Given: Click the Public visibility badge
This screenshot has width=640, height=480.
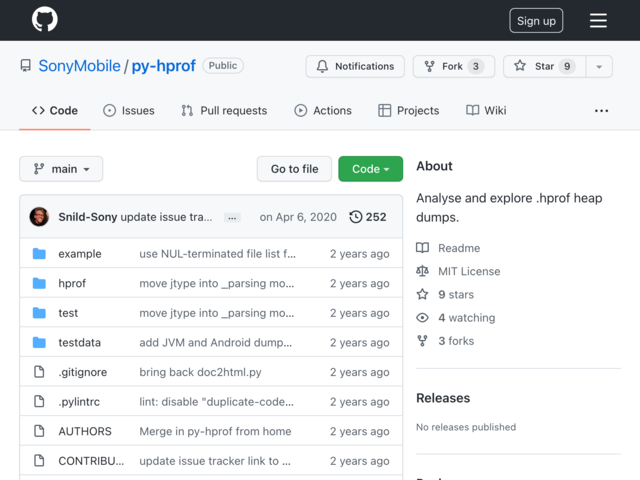Looking at the screenshot, I should coord(223,66).
